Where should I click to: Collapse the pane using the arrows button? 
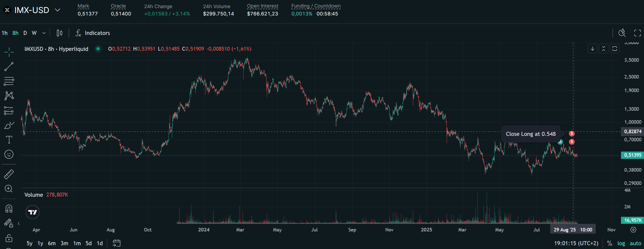pos(603,49)
